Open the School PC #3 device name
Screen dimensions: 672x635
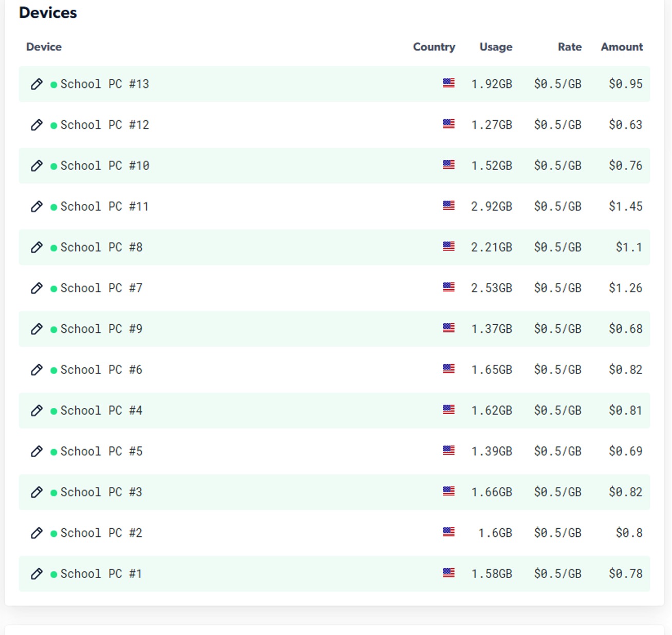pyautogui.click(x=101, y=492)
